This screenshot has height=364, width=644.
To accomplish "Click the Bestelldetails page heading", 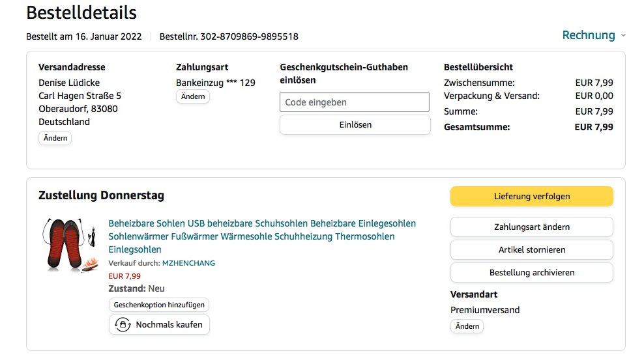I will click(x=81, y=12).
